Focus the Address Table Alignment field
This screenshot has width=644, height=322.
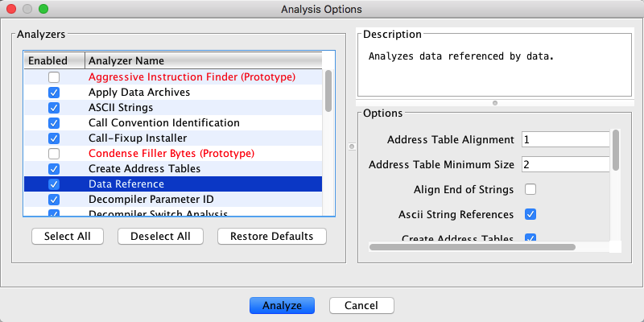(x=565, y=139)
